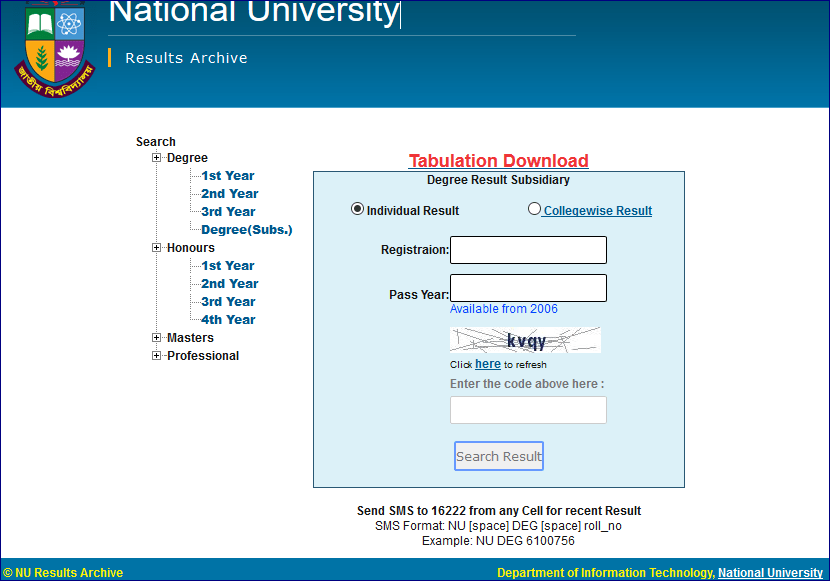The height and width of the screenshot is (581, 830).
Task: Click the 'Search' tree heading
Action: [156, 142]
